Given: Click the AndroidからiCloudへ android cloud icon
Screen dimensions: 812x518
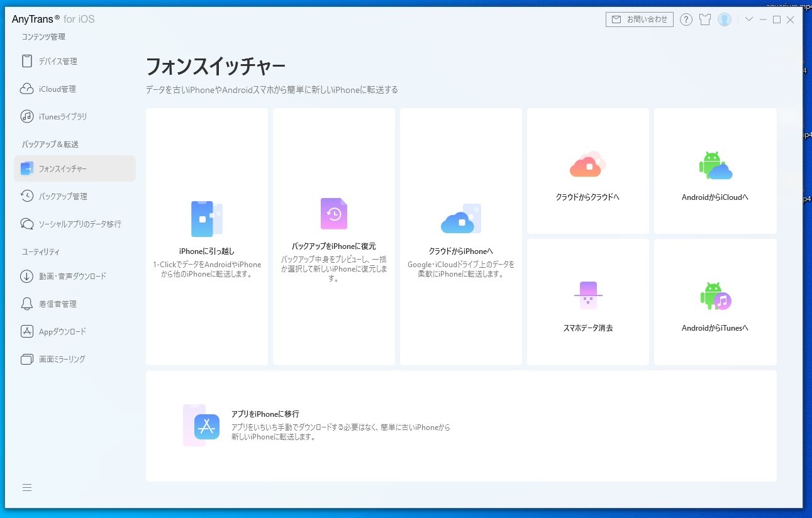Looking at the screenshot, I should [x=715, y=165].
